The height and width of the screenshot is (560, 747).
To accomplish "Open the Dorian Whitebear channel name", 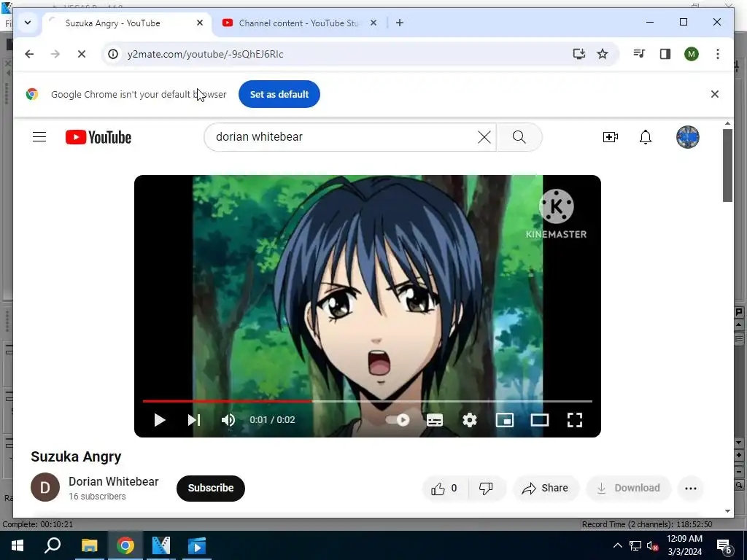I will pos(113,481).
